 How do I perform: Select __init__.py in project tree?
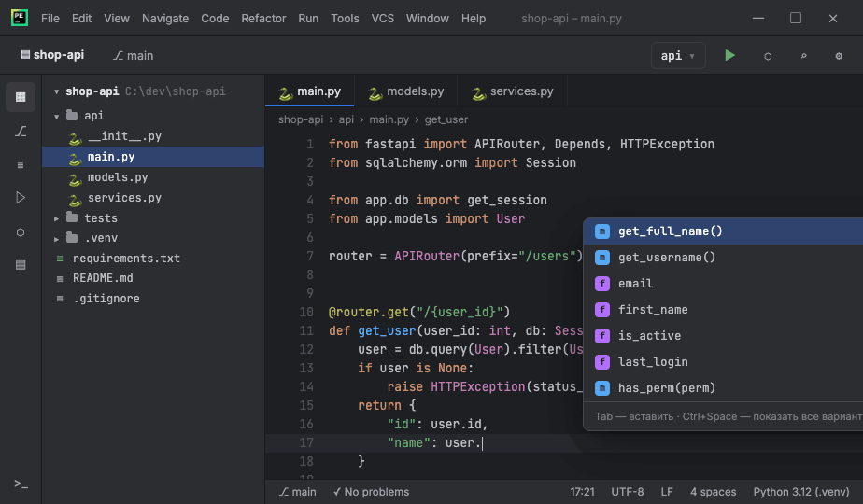tap(153, 136)
